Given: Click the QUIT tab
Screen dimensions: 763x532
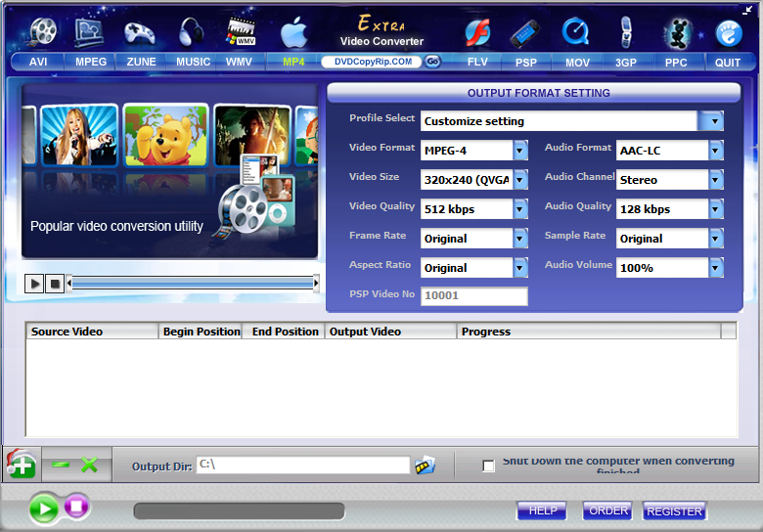Looking at the screenshot, I should point(728,63).
